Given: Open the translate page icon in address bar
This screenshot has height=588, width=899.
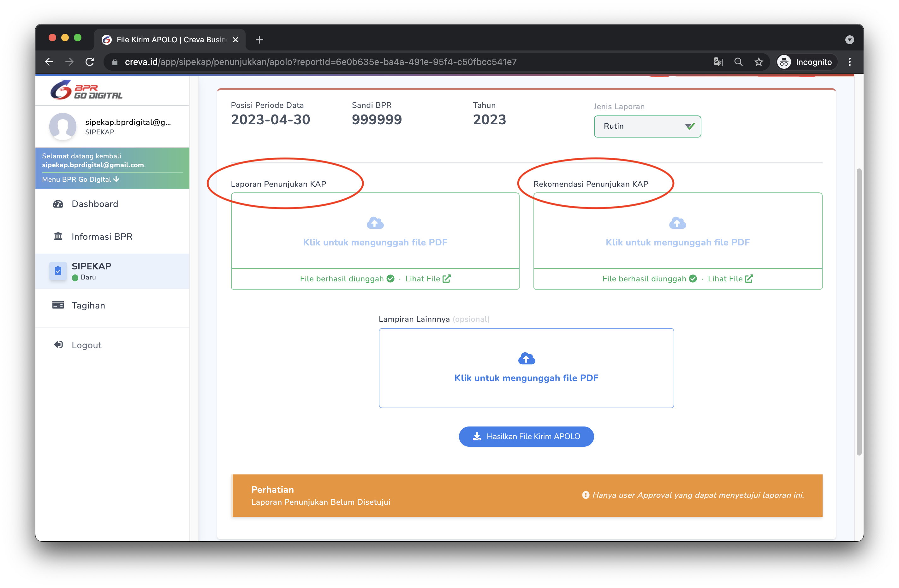Looking at the screenshot, I should click(x=718, y=62).
